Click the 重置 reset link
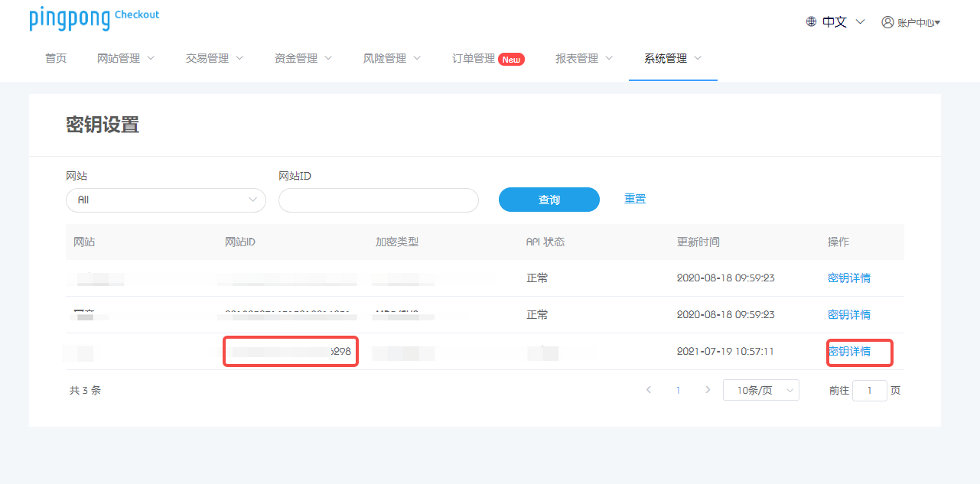The width and height of the screenshot is (980, 484). tap(635, 199)
